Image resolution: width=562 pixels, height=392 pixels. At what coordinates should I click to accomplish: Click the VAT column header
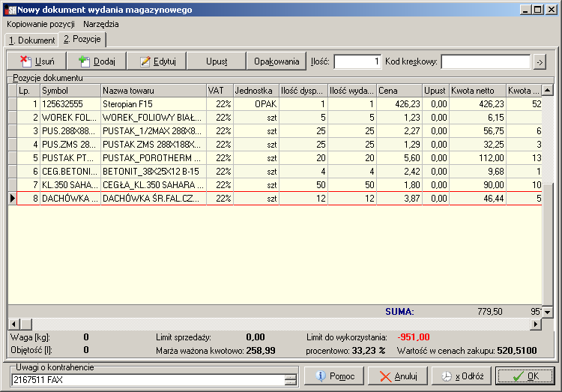pos(220,91)
